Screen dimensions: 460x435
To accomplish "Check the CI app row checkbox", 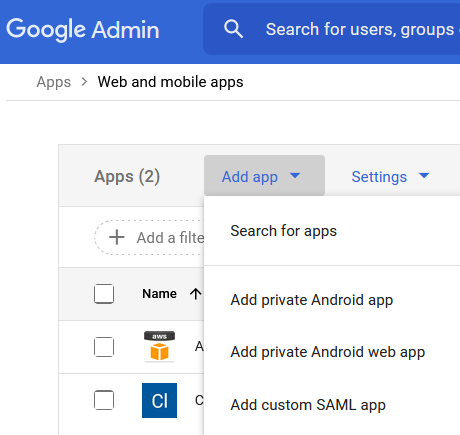I will coord(104,400).
